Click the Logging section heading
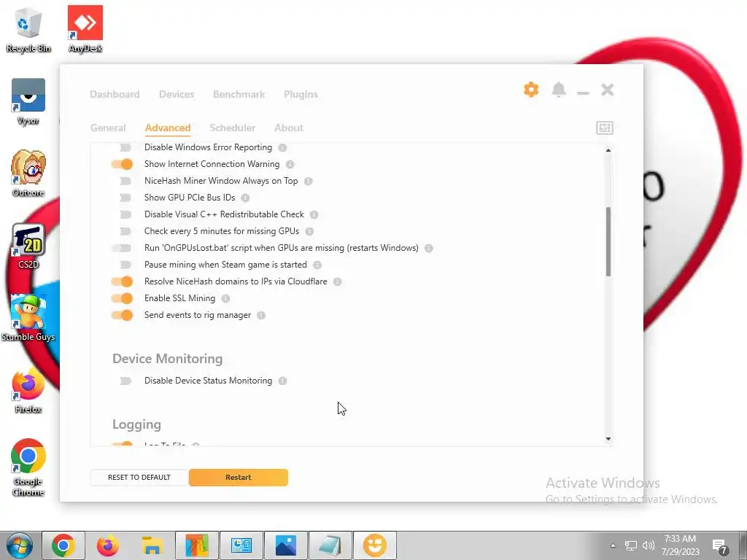 click(x=136, y=424)
